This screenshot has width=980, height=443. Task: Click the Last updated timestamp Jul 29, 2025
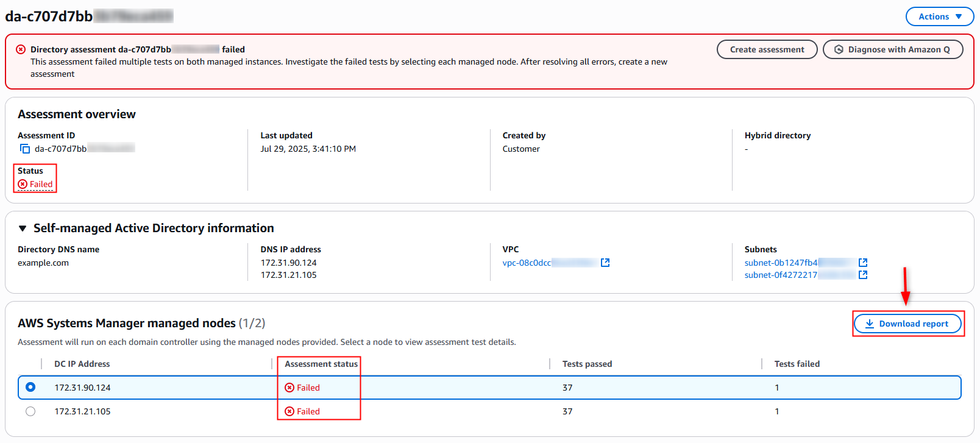[308, 149]
